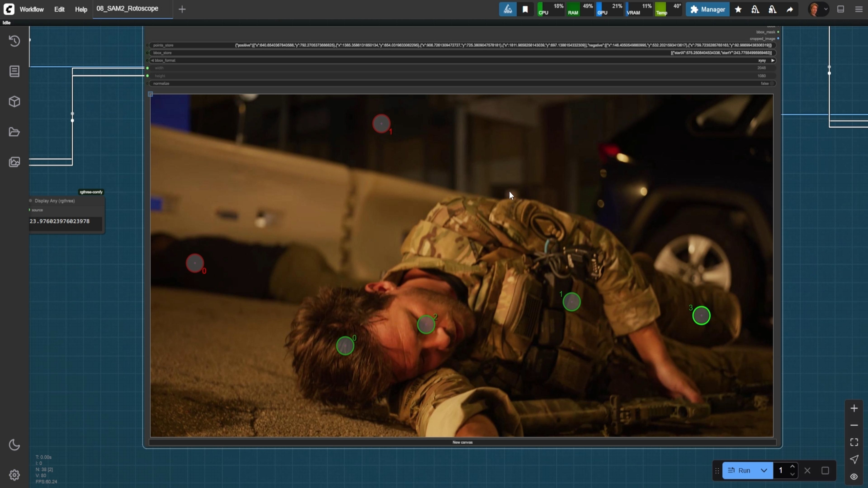
Task: Open the settings gear icon
Action: coord(14,475)
